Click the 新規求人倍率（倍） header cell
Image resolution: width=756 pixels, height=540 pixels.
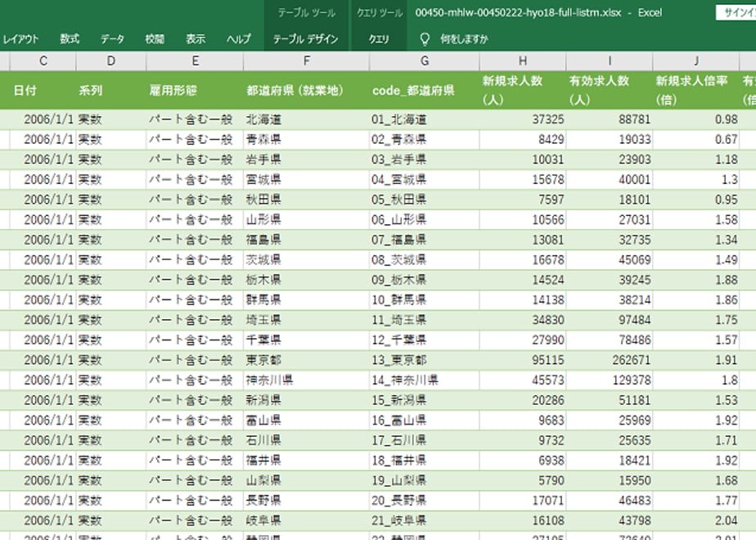696,90
